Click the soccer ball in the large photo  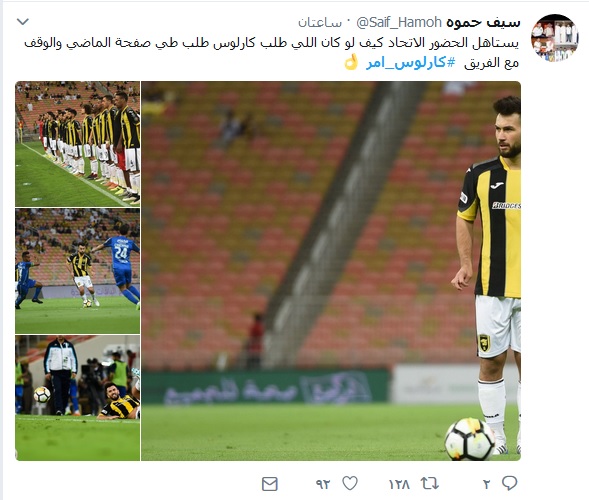(x=470, y=439)
